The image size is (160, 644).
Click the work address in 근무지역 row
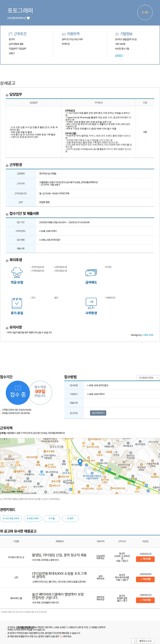68,182
